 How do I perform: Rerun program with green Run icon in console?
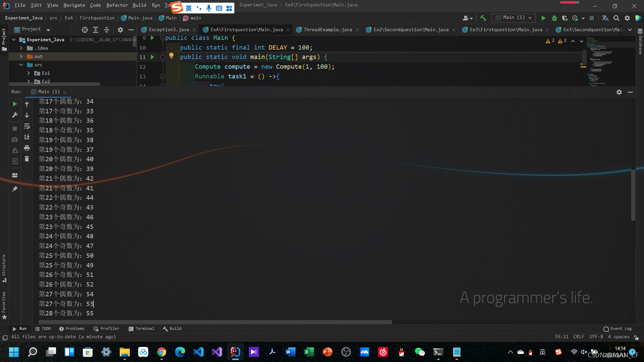(15, 104)
